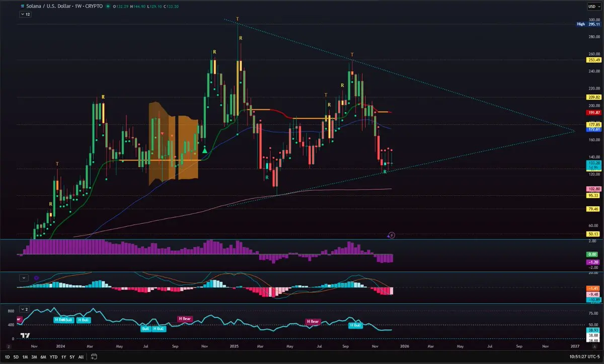Select the 6M time range
This screenshot has width=604, height=364.
click(43, 356)
